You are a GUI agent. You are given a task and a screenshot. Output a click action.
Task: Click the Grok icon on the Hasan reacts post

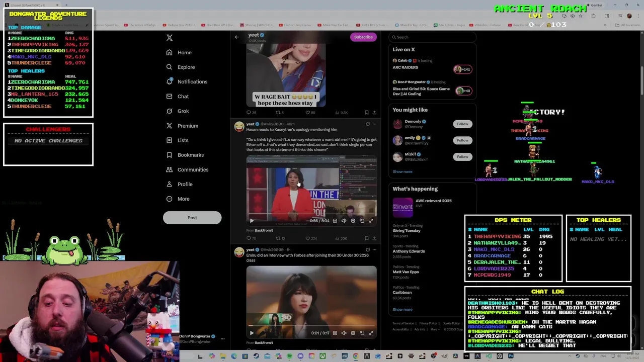click(367, 124)
